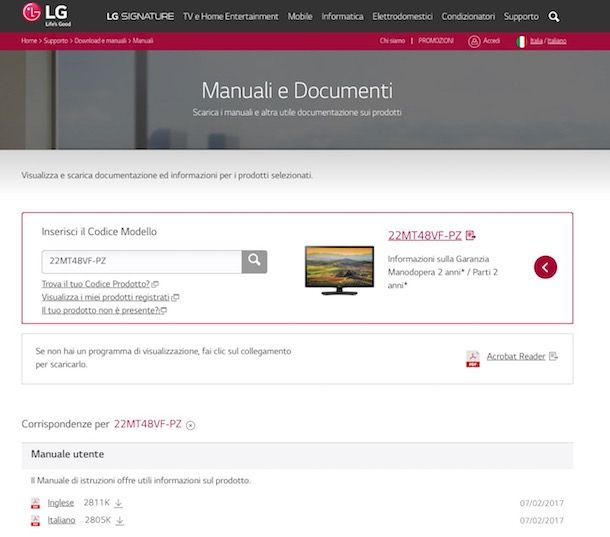The image size is (610, 537).
Task: Click the LG logo in the header
Action: point(47,14)
